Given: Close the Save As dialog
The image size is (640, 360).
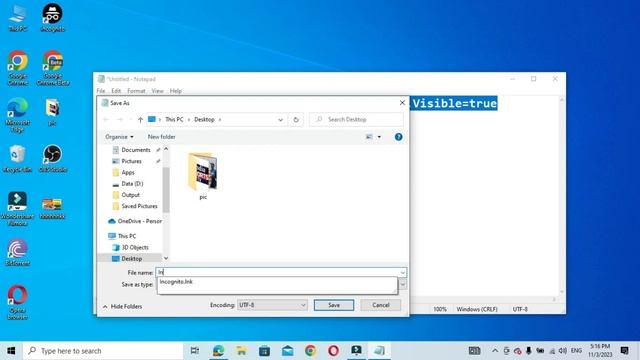Looking at the screenshot, I should (402, 102).
